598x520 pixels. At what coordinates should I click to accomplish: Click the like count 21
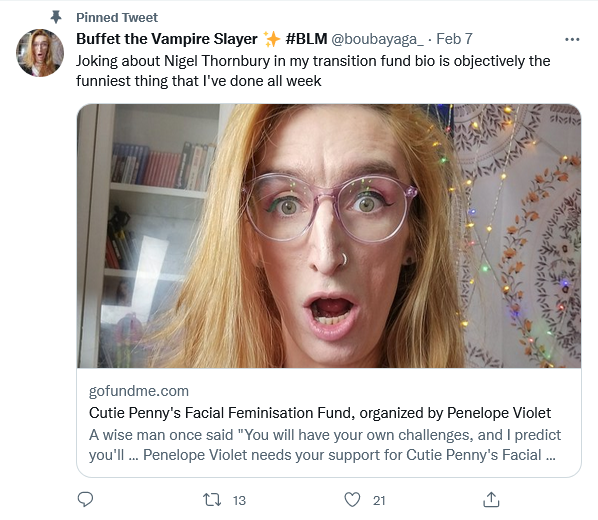379,501
